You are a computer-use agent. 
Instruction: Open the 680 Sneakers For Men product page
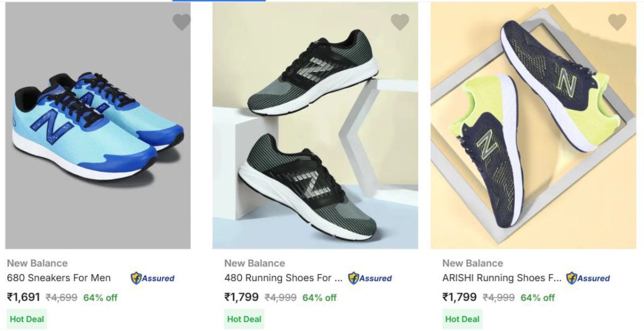click(x=58, y=278)
